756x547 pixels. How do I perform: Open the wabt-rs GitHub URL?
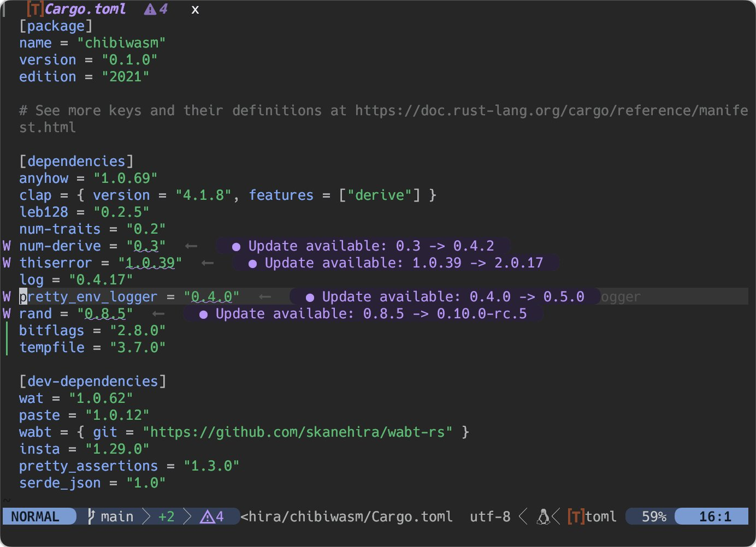point(298,432)
